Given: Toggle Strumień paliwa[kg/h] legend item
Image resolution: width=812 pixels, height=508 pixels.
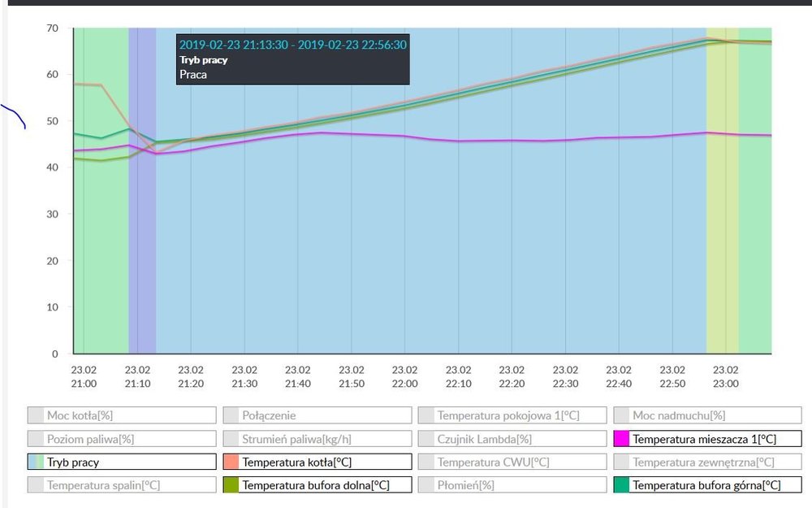Looking at the screenshot, I should pos(317,439).
